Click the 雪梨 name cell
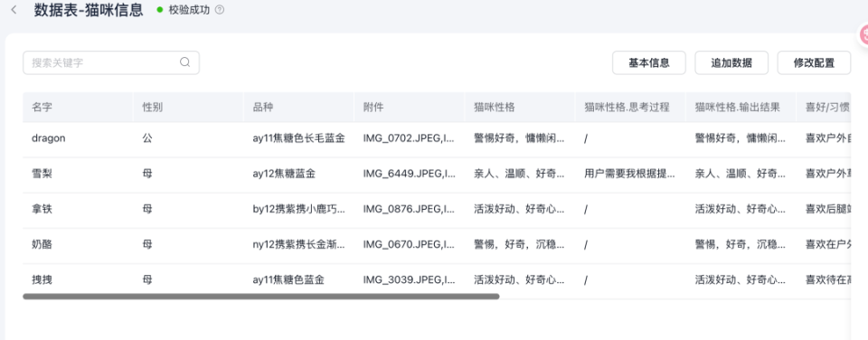868x340 pixels. pos(78,174)
